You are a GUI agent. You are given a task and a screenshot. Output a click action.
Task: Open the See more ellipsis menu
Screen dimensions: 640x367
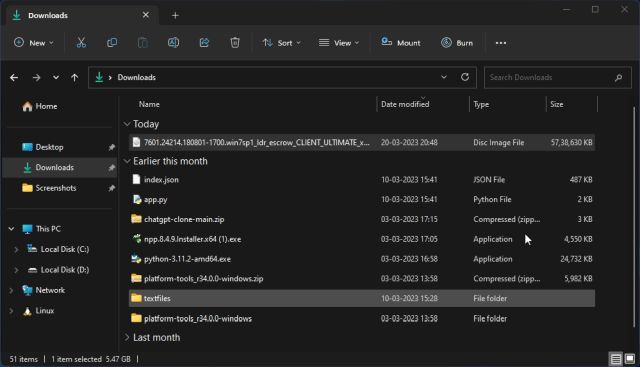[501, 43]
